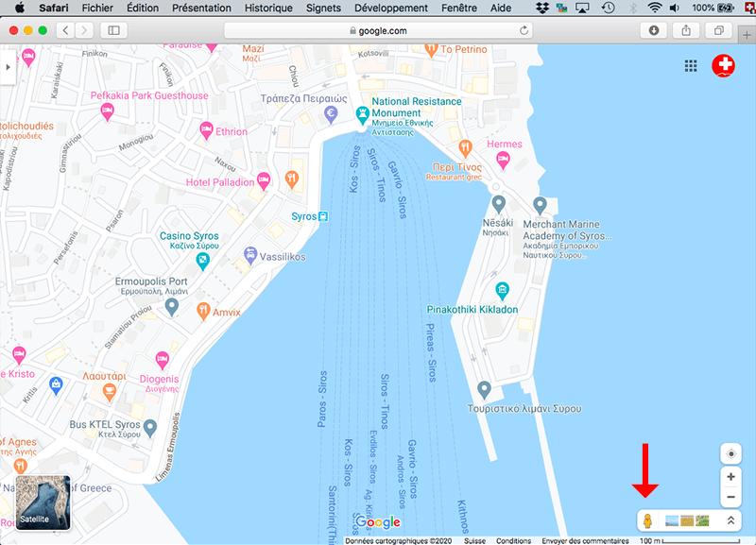
Task: Open the Fichier menu
Action: tap(97, 8)
